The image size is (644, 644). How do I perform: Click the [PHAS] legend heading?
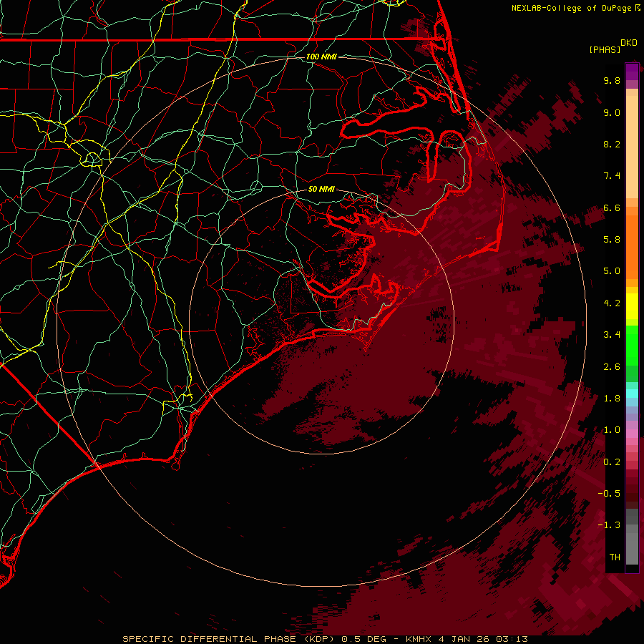pos(605,49)
